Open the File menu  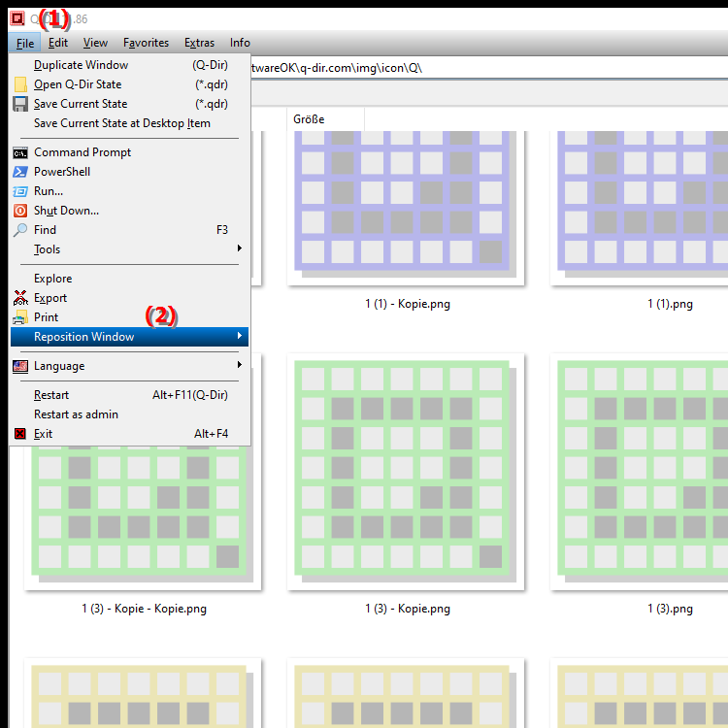[25, 43]
